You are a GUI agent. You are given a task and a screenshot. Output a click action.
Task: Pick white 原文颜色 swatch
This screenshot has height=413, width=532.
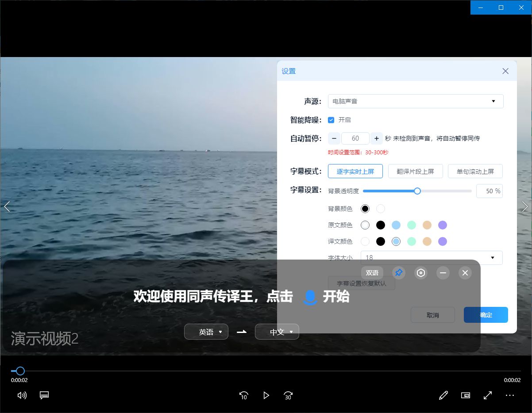(x=365, y=225)
